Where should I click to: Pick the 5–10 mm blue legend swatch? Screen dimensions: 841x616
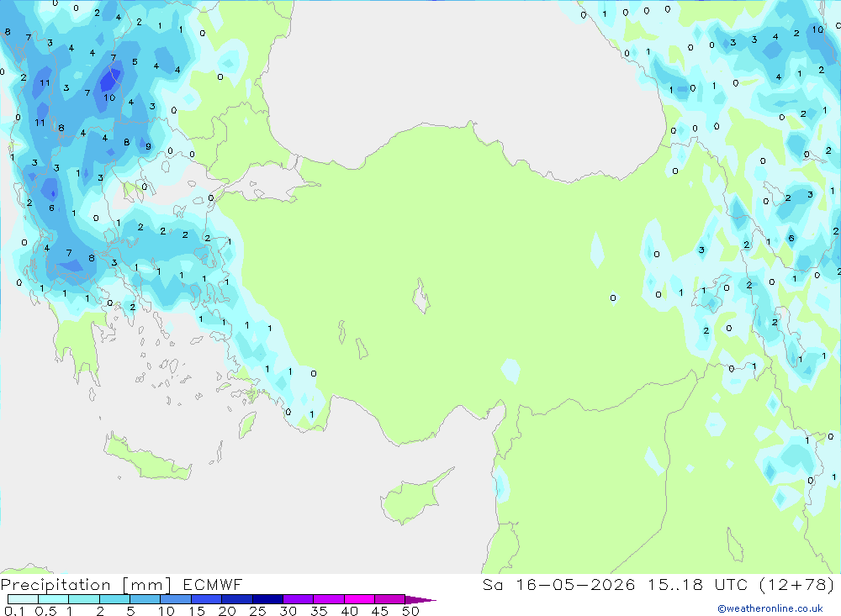pyautogui.click(x=145, y=599)
